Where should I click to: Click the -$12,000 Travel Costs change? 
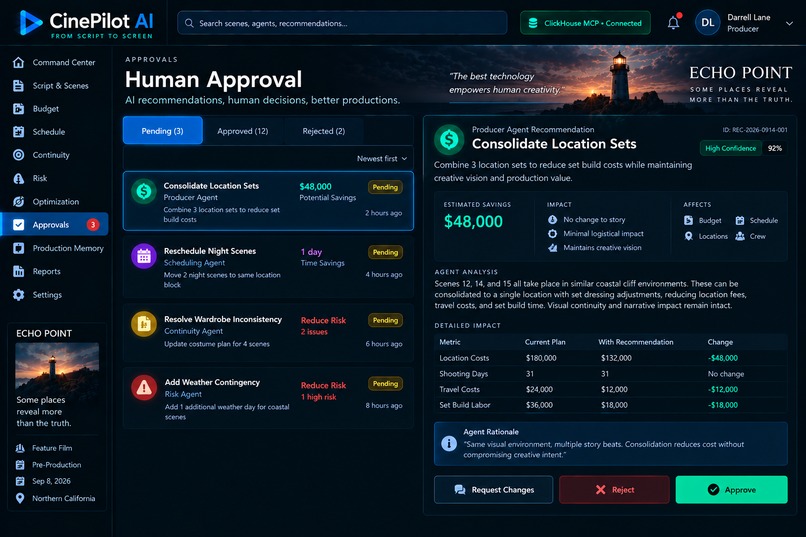tap(723, 390)
